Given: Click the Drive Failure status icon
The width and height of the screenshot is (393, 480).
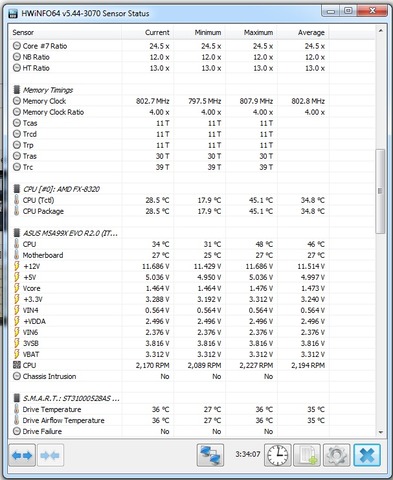Looking at the screenshot, I should [17, 431].
